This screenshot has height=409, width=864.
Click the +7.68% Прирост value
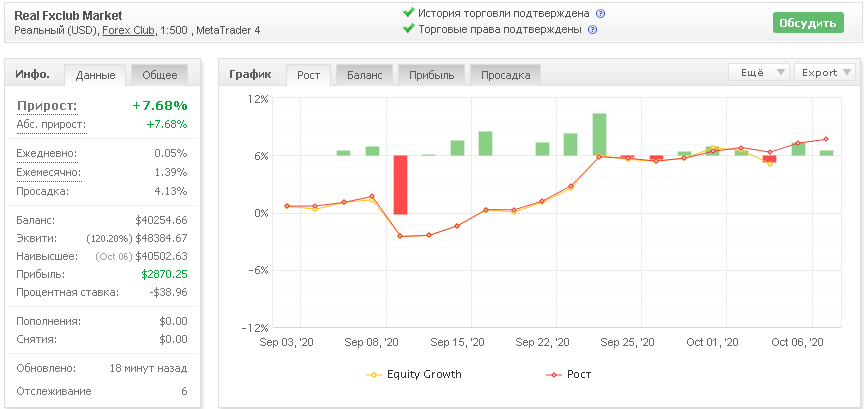pos(160,105)
